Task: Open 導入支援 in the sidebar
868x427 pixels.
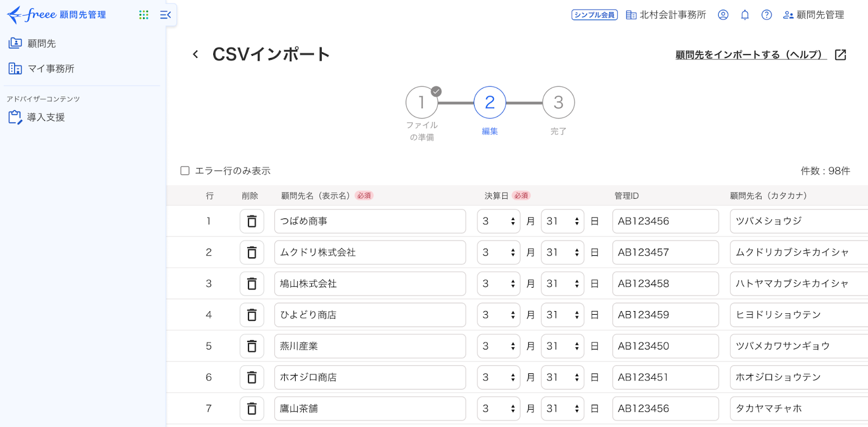Action: coord(37,117)
